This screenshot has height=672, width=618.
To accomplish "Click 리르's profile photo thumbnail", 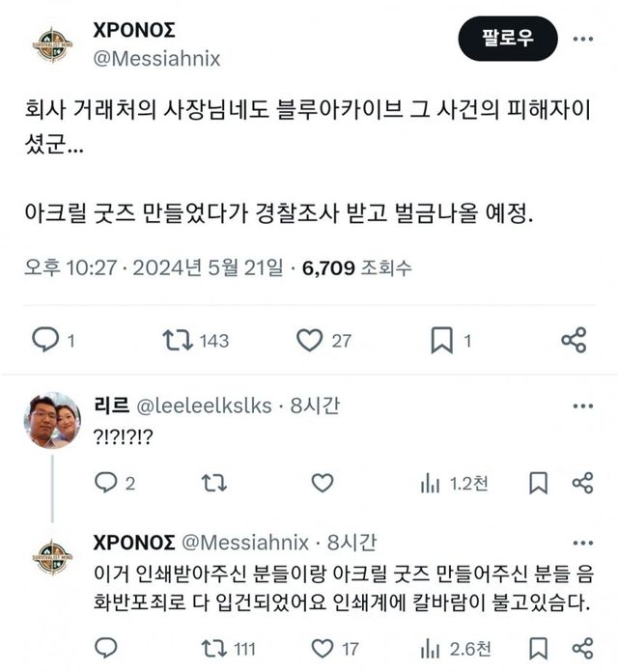I will (51, 421).
